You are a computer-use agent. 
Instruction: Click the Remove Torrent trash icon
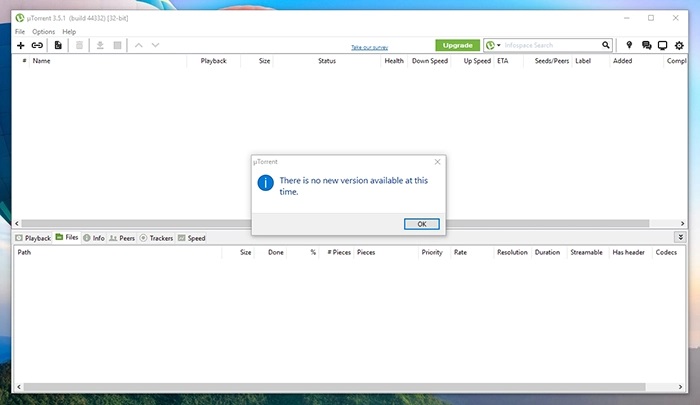(x=79, y=45)
